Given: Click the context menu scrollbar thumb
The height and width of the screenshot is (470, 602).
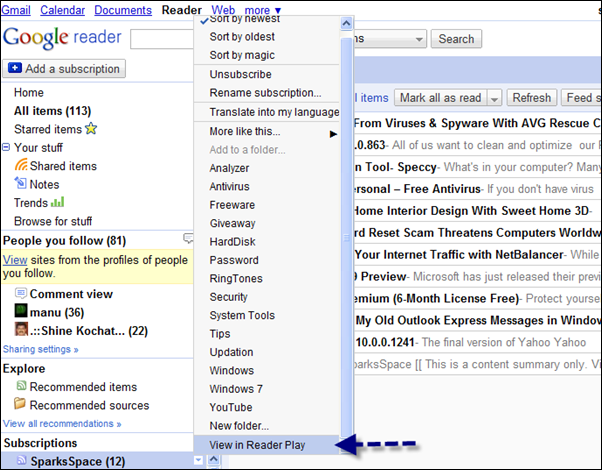Looking at the screenshot, I should [x=347, y=237].
